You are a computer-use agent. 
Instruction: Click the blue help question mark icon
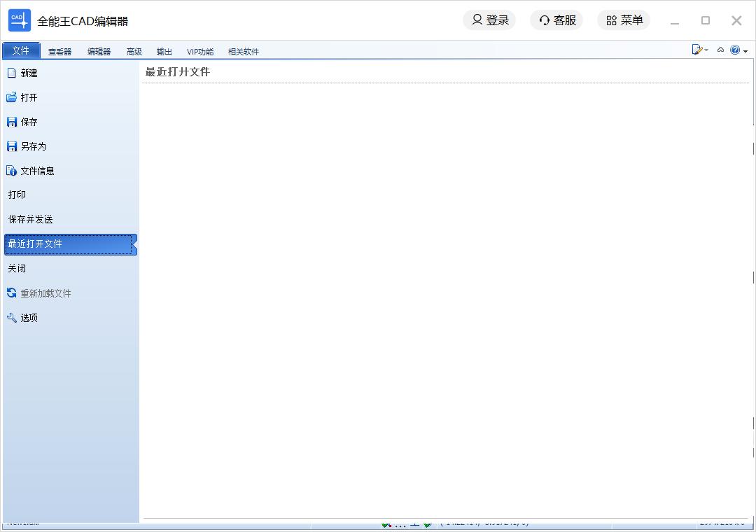pos(734,50)
